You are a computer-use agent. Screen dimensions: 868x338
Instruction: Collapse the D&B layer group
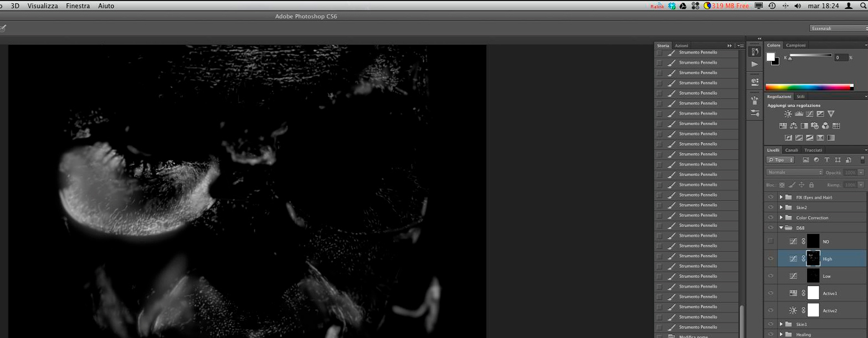[x=781, y=227]
